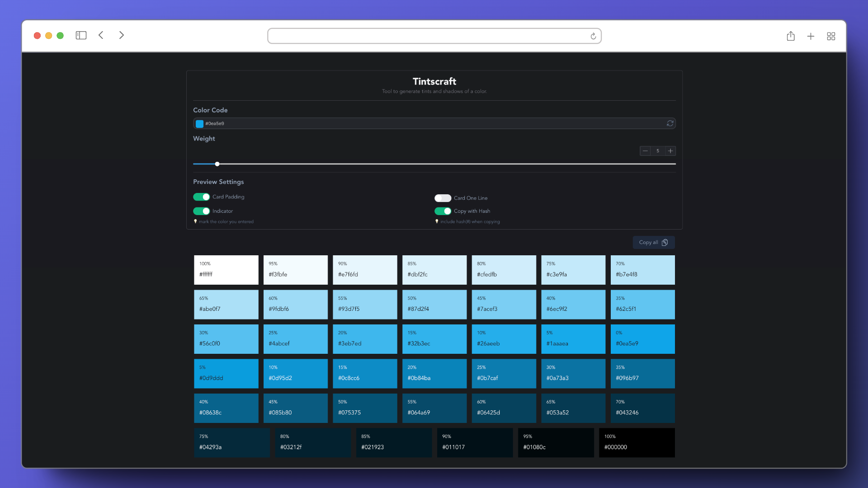
Task: Click the #011017 shade card
Action: [475, 443]
